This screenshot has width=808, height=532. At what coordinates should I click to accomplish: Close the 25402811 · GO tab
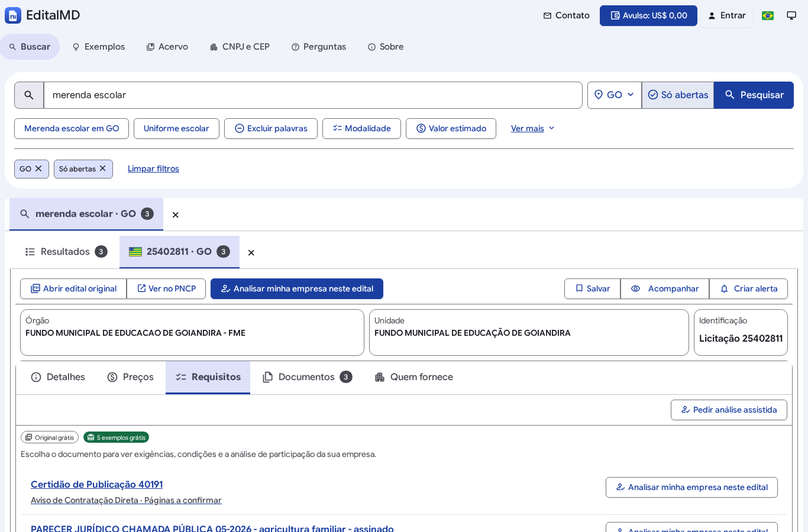[251, 253]
